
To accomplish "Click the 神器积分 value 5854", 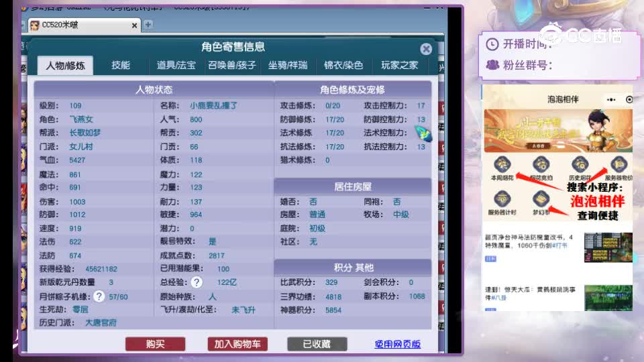I will click(333, 310).
